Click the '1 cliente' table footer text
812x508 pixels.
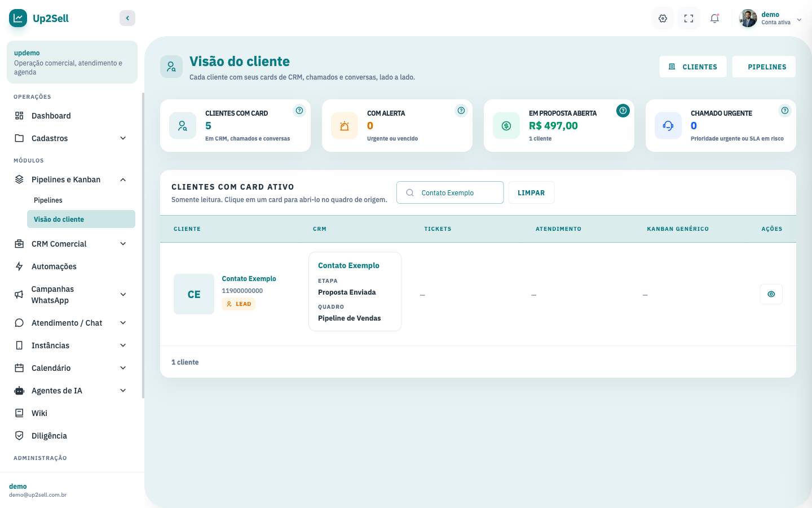[185, 362]
